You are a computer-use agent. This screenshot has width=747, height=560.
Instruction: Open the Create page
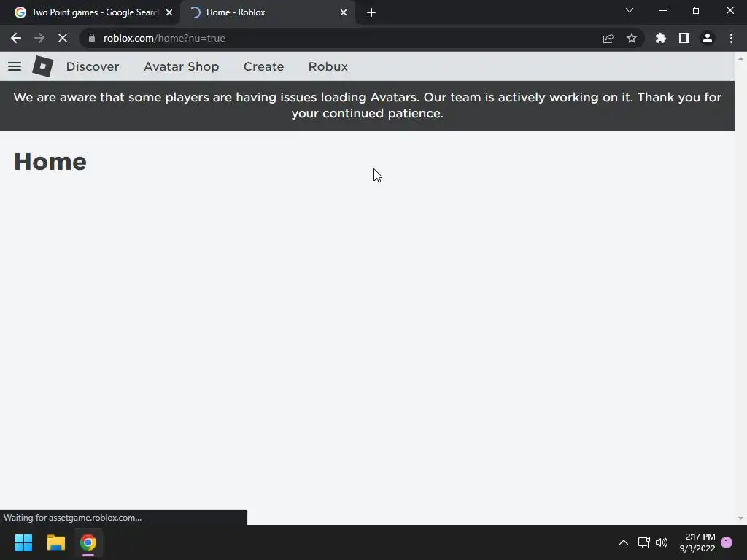click(x=263, y=66)
